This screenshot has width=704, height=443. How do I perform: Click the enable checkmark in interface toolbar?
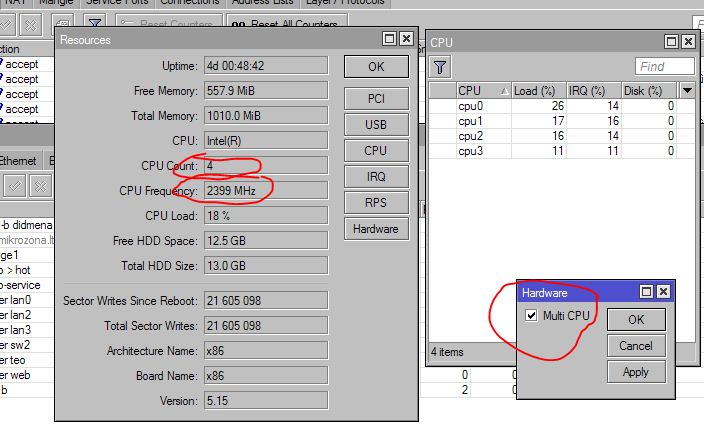point(15,186)
